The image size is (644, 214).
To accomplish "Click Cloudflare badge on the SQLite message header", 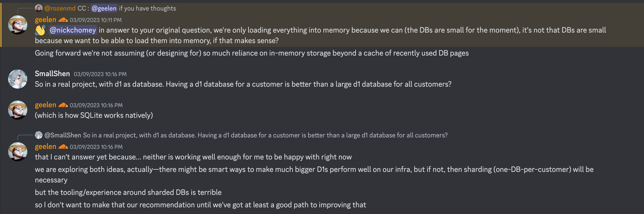I will (63, 105).
